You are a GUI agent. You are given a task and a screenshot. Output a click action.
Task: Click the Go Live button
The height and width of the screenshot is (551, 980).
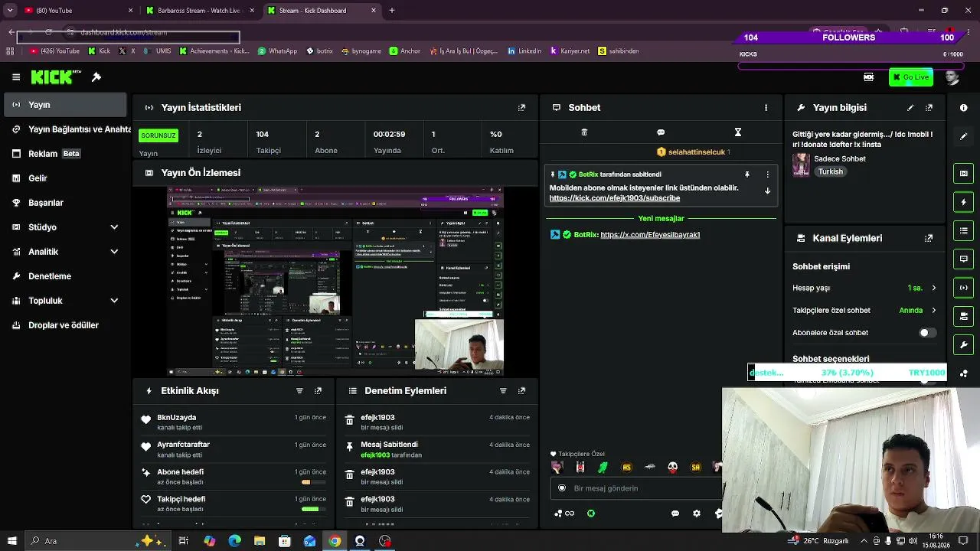[x=910, y=77]
